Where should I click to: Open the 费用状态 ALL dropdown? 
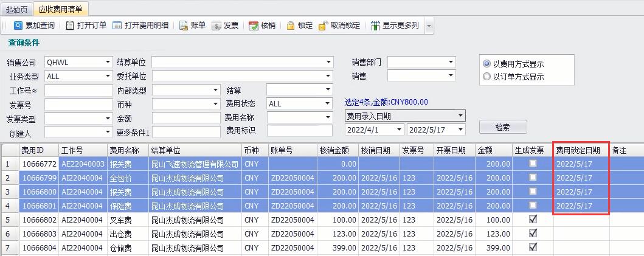(x=328, y=104)
